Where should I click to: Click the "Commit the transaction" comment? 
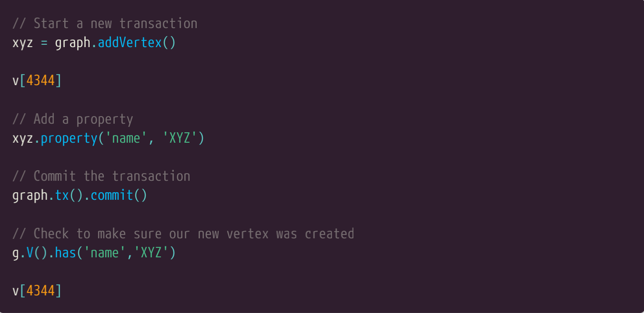pos(101,176)
